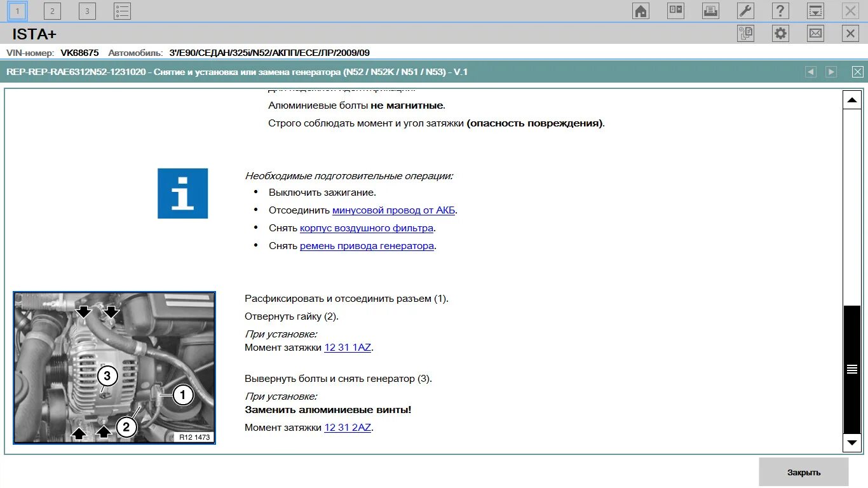This screenshot has height=488, width=868.
Task: Click the VIN number VK68675
Action: (x=79, y=53)
